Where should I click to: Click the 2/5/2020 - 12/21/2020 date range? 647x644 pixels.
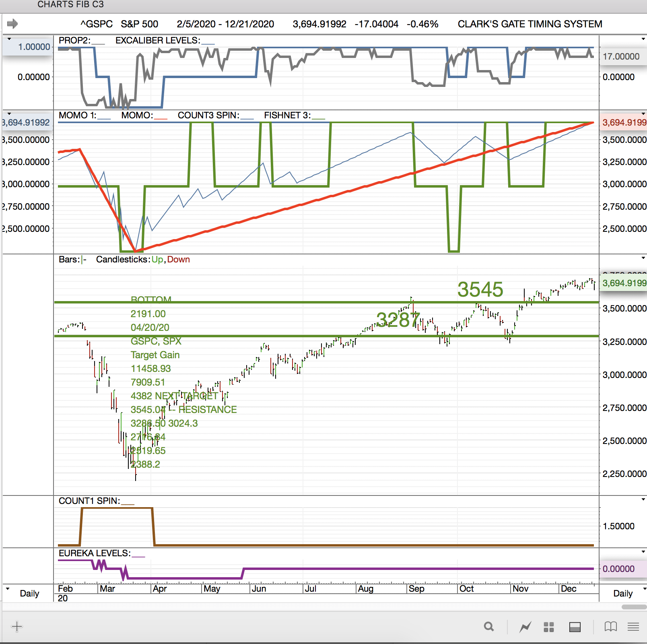225,24
